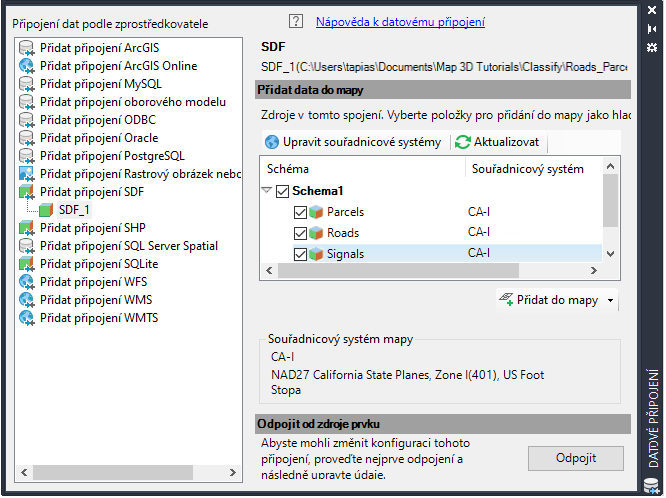Click the WMS connection globe icon
This screenshot has width=666, height=498.
27,300
